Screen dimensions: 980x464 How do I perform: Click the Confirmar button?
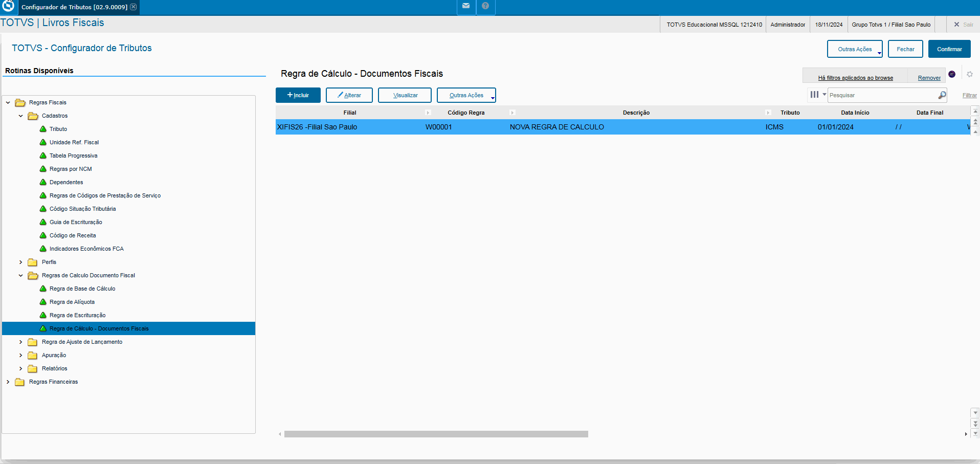pos(949,49)
